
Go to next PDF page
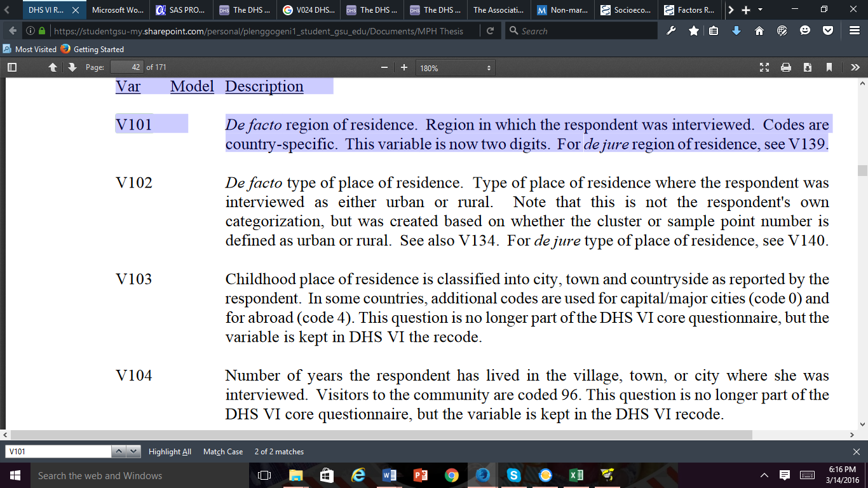pyautogui.click(x=72, y=67)
